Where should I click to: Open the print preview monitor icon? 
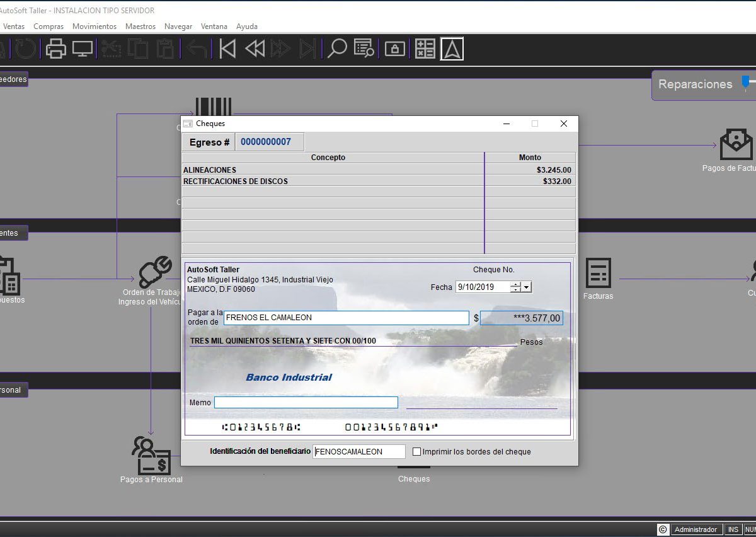[82, 48]
